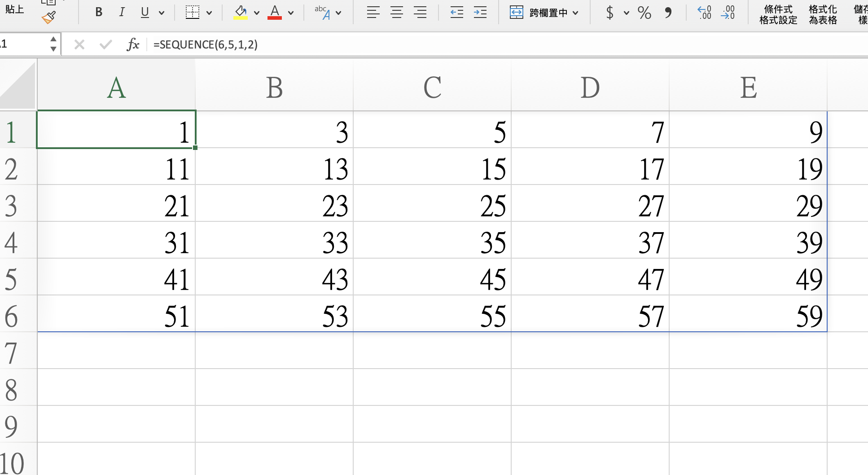Click the 跨欄置中 merge and center button
The height and width of the screenshot is (475, 868).
[x=539, y=13]
